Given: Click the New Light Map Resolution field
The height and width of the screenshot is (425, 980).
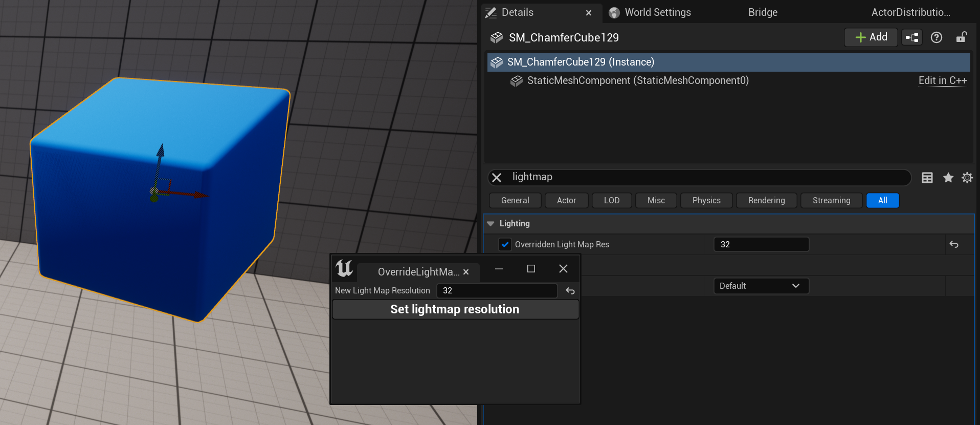Looking at the screenshot, I should pyautogui.click(x=497, y=291).
